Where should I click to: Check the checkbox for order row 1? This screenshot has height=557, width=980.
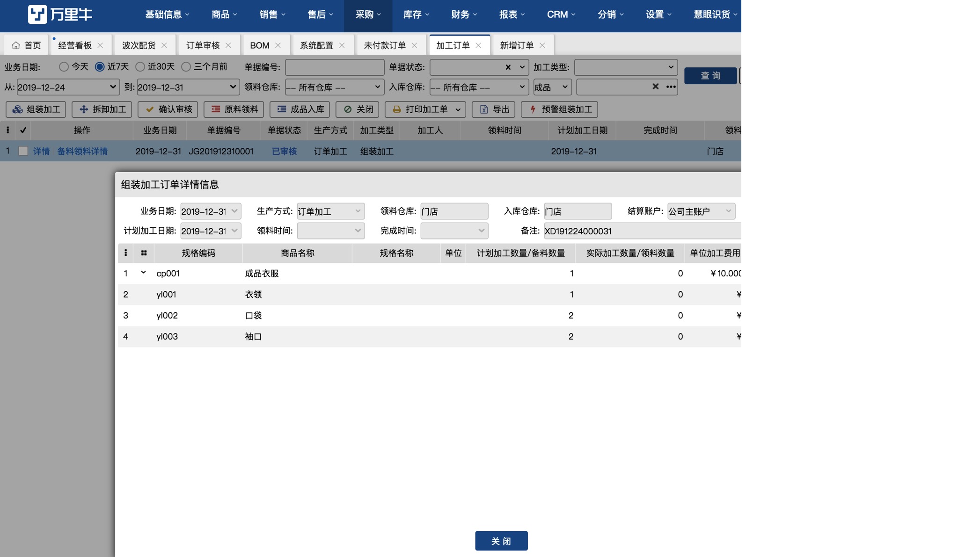pos(23,151)
